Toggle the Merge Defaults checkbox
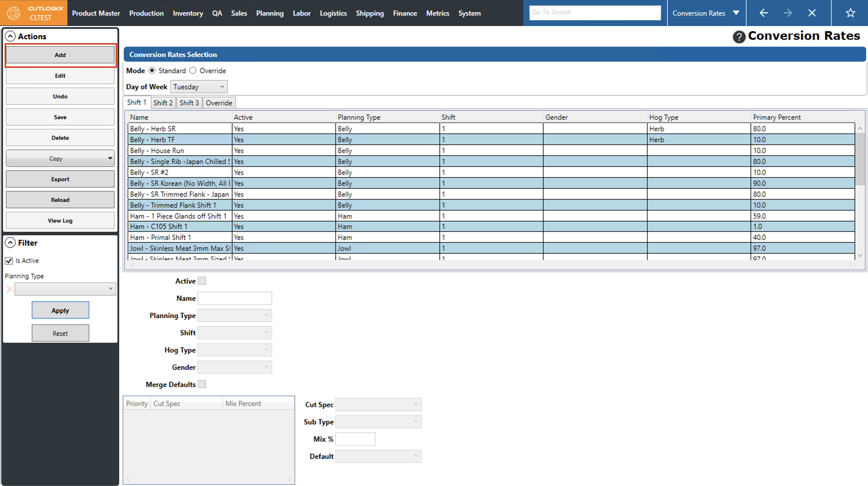The width and height of the screenshot is (868, 486). click(202, 384)
